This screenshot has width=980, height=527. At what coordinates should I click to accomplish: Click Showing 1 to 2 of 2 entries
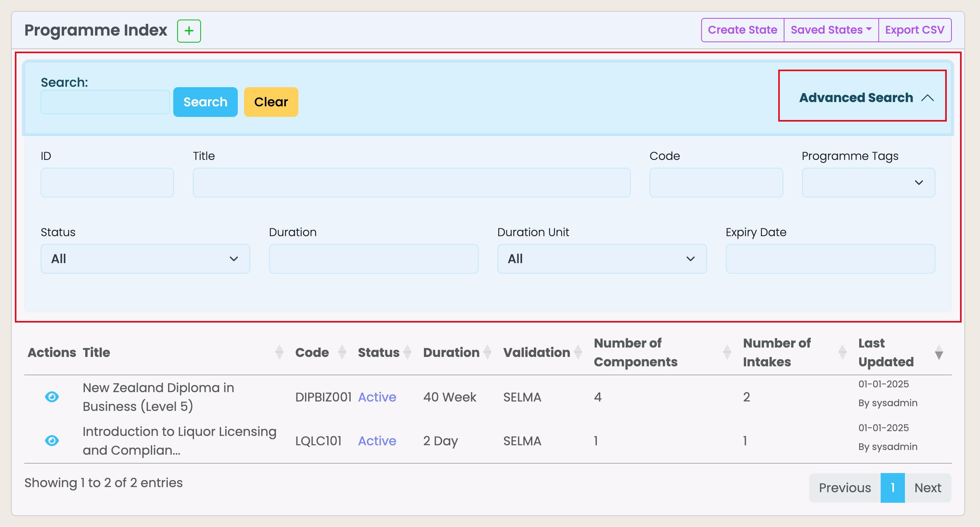(x=104, y=483)
